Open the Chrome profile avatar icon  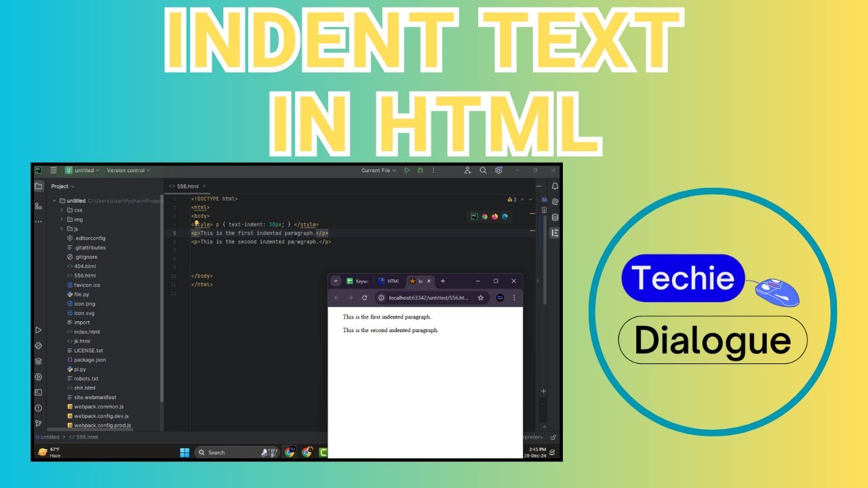(500, 298)
